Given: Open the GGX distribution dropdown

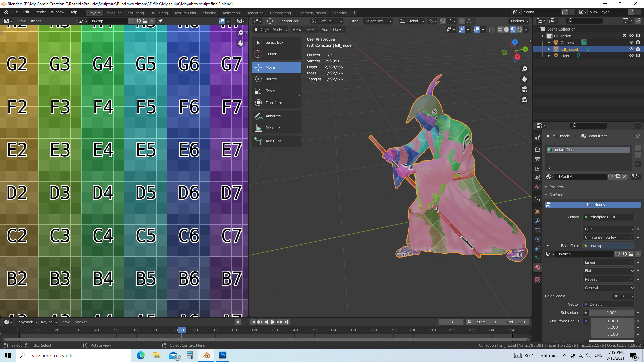Looking at the screenshot, I should (x=609, y=229).
